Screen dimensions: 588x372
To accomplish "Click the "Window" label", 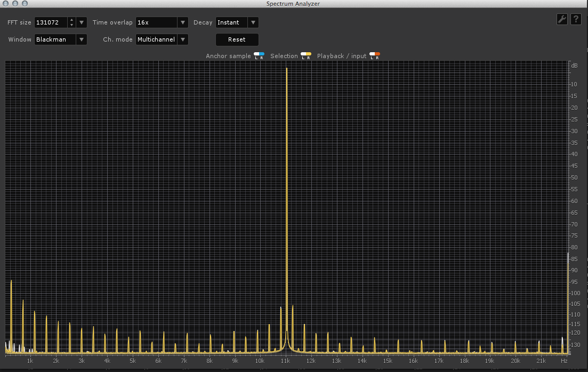I will [20, 39].
